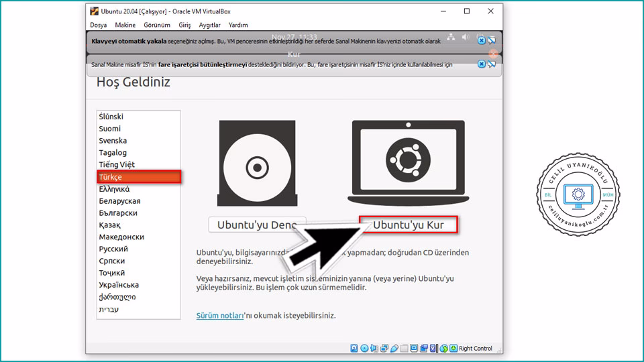The width and height of the screenshot is (644, 362).
Task: Select Tagalog in the language list
Action: point(138,152)
